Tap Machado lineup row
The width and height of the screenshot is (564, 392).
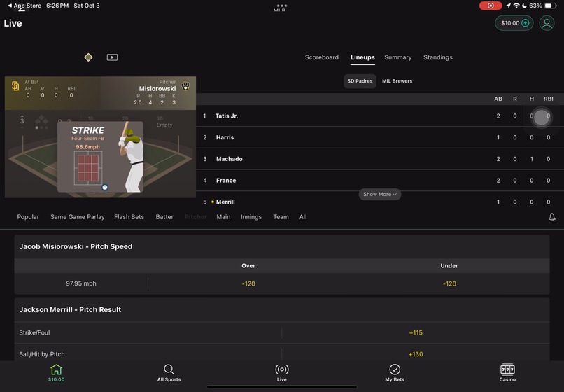click(x=380, y=159)
